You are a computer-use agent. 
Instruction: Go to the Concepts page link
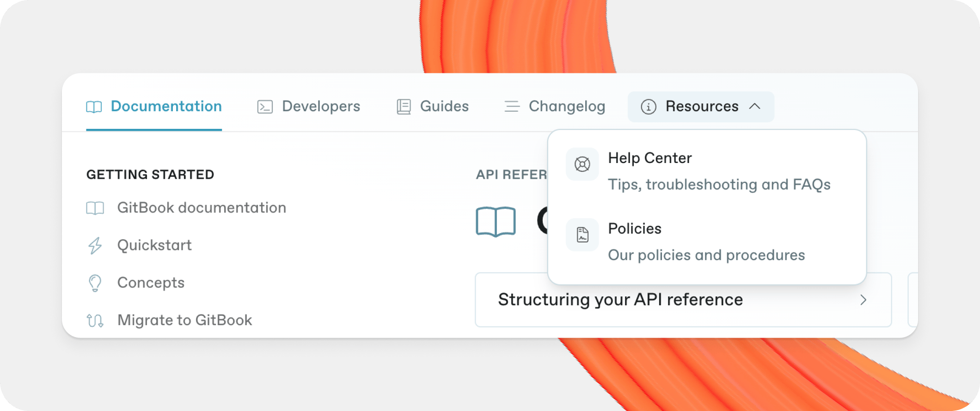pos(151,283)
